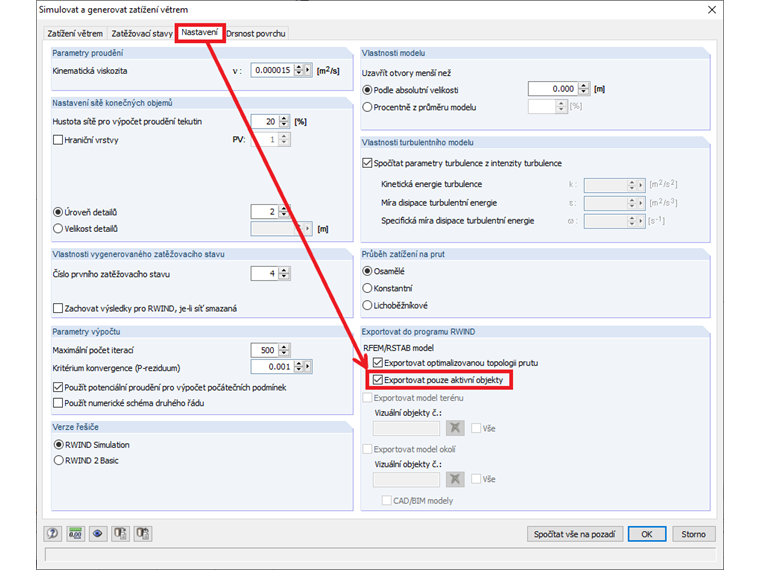760x570 pixels.
Task: Open arrow menu beside kinematic viscosity field
Action: tap(308, 70)
